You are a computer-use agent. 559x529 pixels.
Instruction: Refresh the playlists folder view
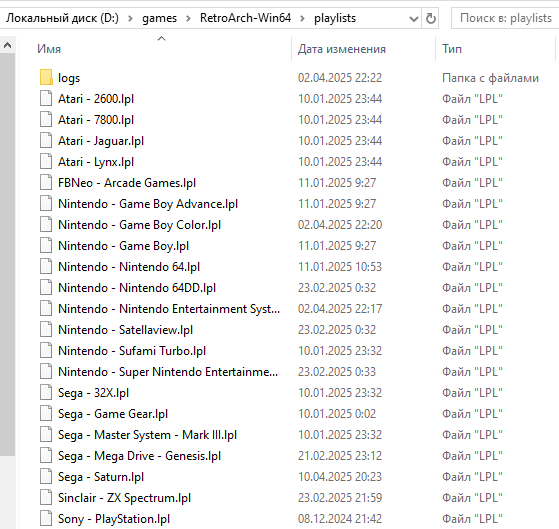click(x=431, y=18)
